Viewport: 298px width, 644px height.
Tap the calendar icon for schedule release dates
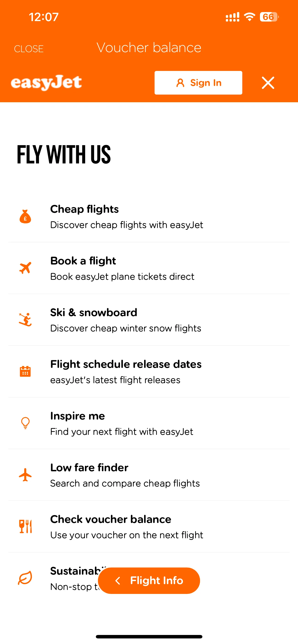pyautogui.click(x=25, y=371)
